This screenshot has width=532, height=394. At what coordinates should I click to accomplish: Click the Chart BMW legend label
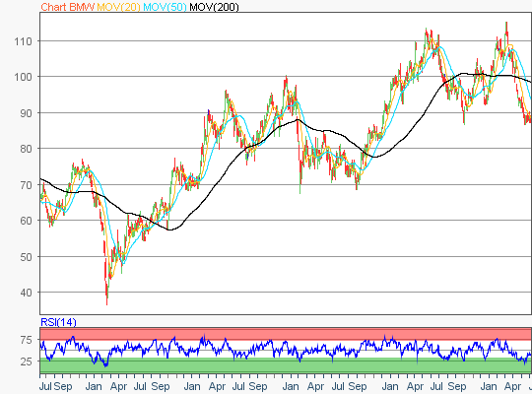[x=68, y=7]
